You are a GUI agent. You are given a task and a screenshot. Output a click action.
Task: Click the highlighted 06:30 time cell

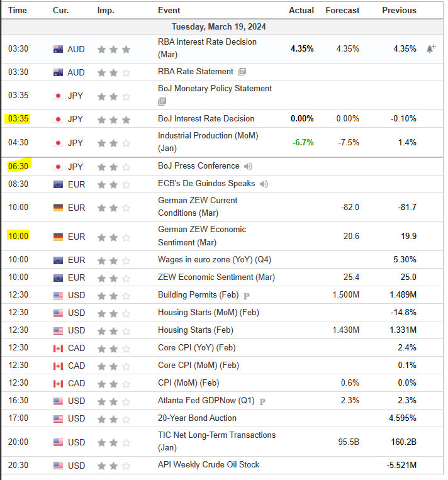17,166
